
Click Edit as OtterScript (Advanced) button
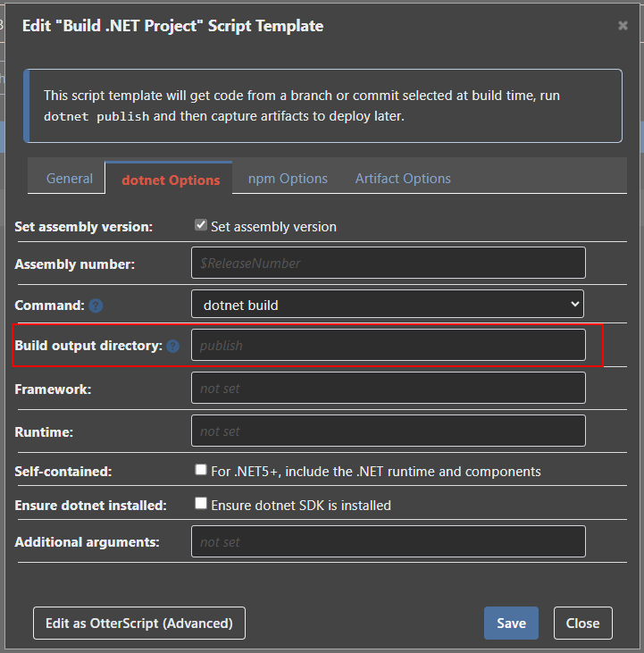click(138, 624)
